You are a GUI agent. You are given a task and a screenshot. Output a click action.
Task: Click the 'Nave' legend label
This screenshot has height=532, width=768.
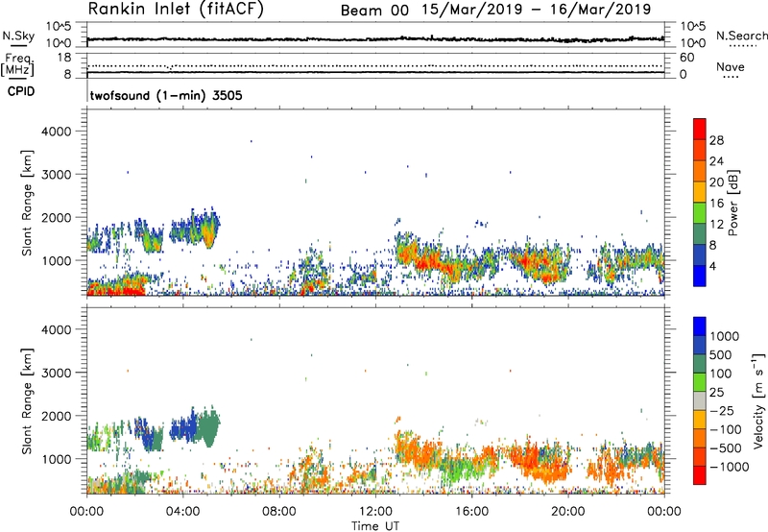[730, 66]
